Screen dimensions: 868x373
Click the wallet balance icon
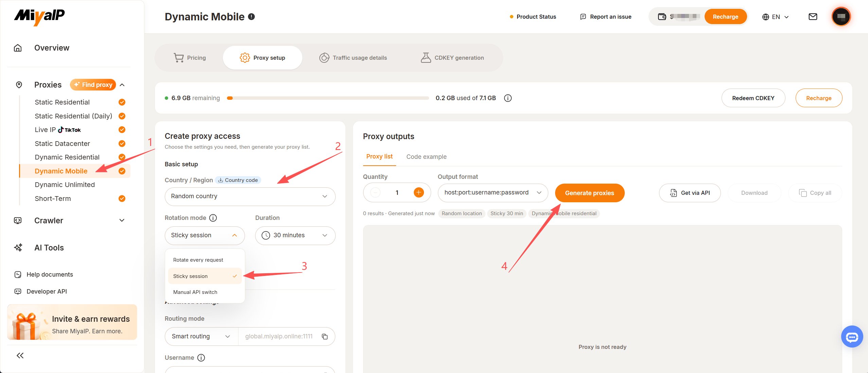point(662,17)
